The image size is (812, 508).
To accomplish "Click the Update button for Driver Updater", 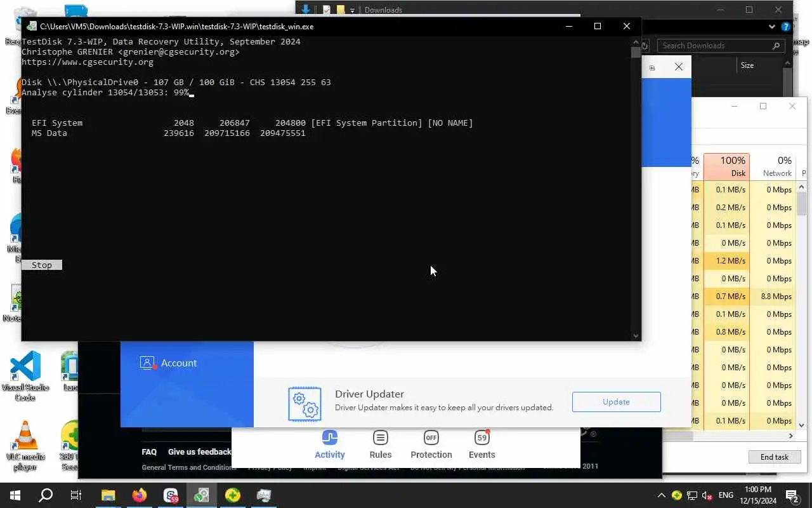I will point(616,401).
